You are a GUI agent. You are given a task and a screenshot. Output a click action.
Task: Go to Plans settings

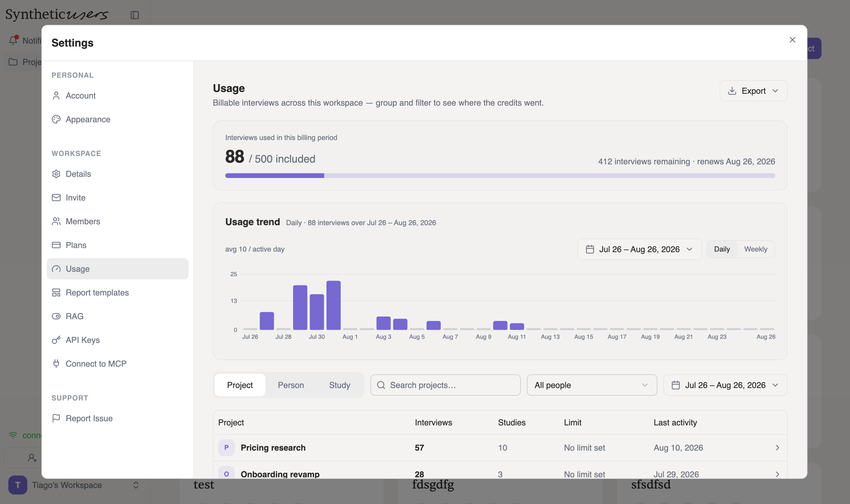(x=117, y=245)
